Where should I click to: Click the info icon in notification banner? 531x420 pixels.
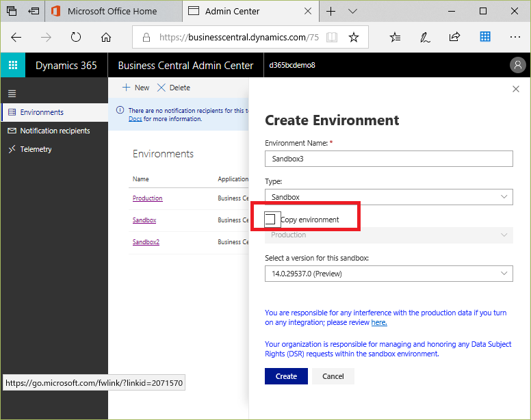(120, 110)
